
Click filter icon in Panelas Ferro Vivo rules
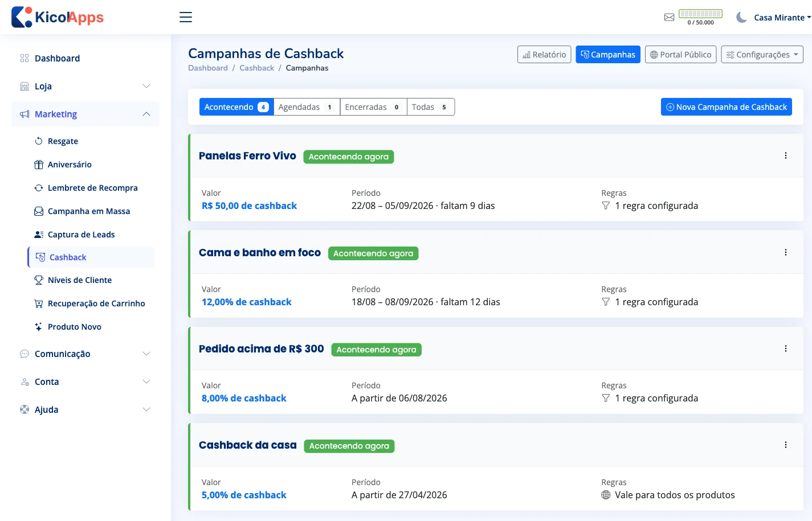[606, 206]
